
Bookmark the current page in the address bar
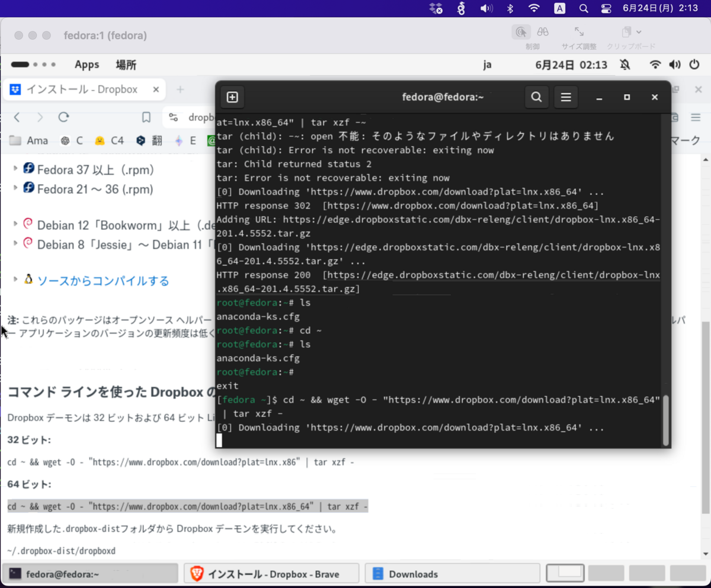(146, 117)
